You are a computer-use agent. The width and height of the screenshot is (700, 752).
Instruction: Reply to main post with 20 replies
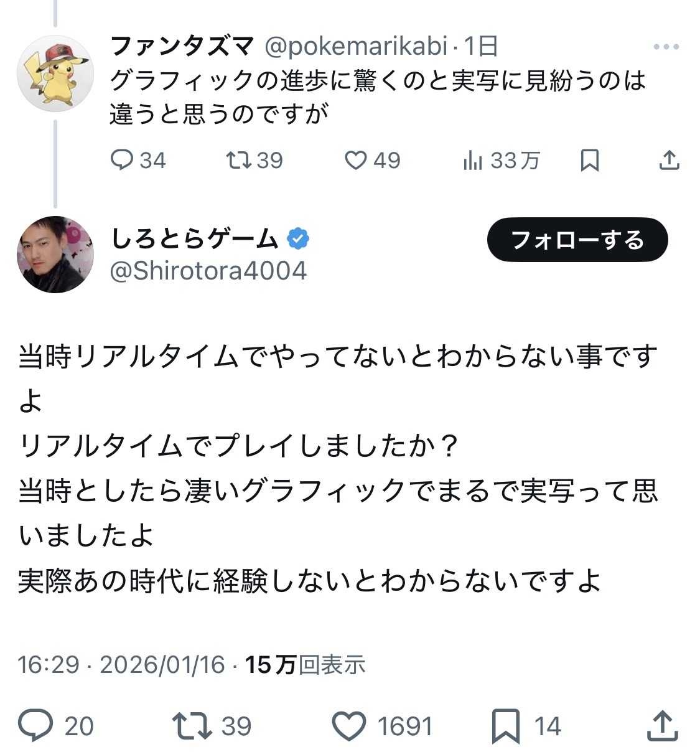36,726
